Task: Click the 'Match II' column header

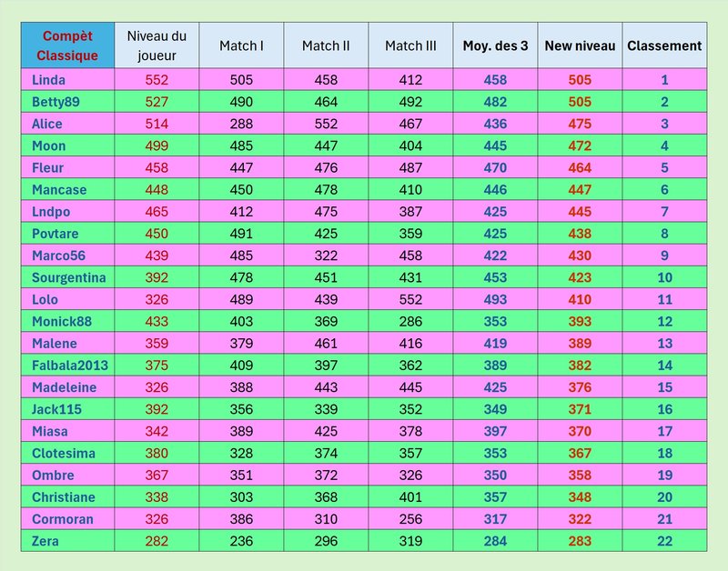Action: point(326,45)
